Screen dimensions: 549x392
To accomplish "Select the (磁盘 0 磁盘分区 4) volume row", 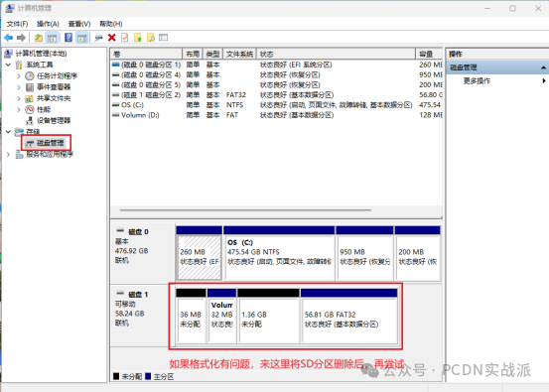I will coord(277,74).
